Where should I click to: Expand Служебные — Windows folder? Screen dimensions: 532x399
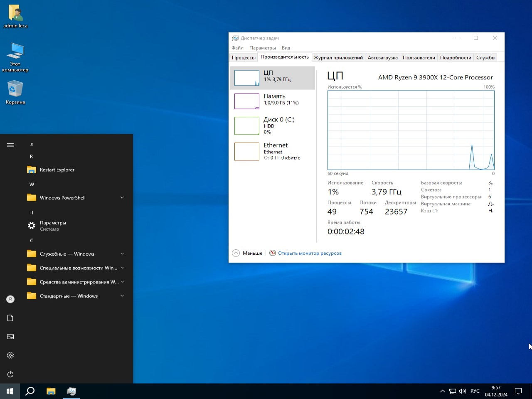[75, 254]
